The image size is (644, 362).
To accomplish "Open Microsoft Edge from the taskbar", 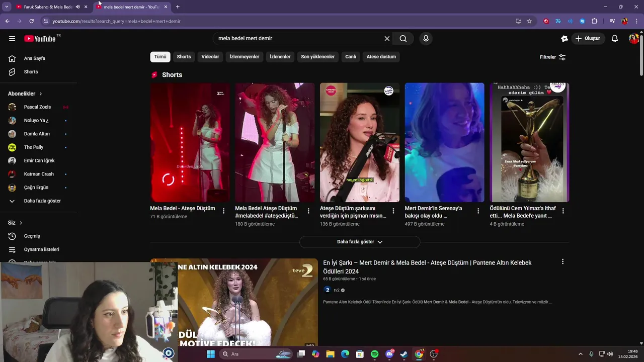I will (x=345, y=354).
